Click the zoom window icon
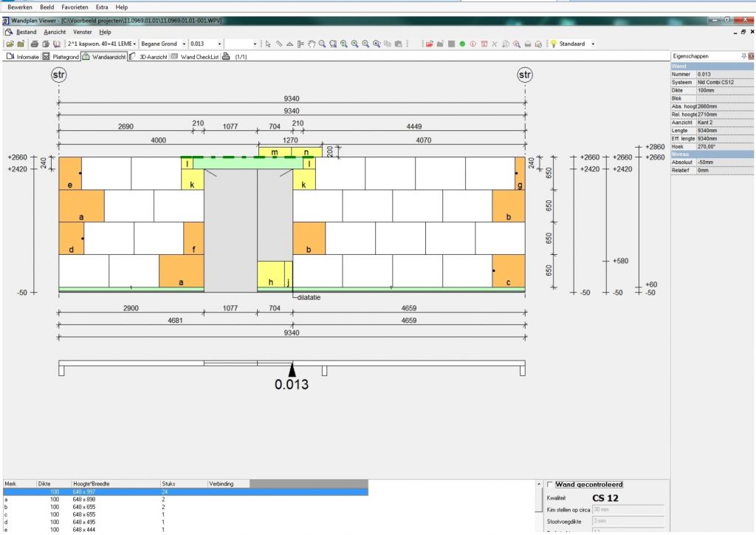 (333, 44)
